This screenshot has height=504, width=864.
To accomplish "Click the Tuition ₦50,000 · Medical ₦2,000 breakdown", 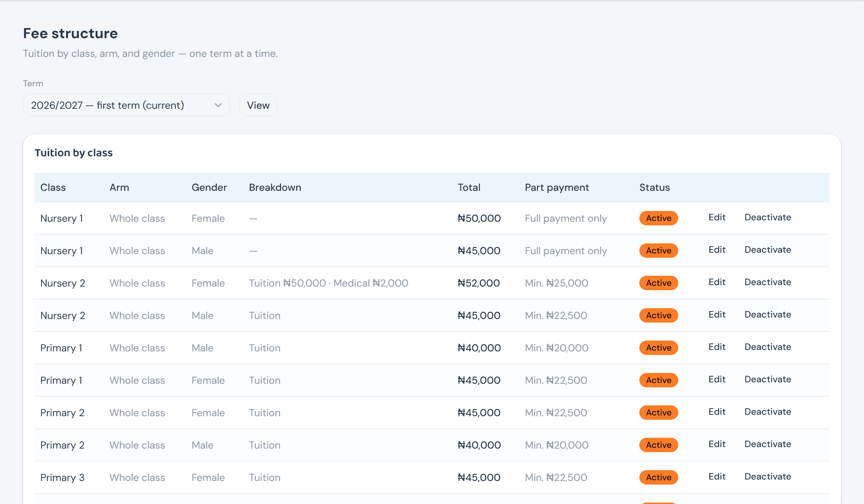I will (328, 283).
